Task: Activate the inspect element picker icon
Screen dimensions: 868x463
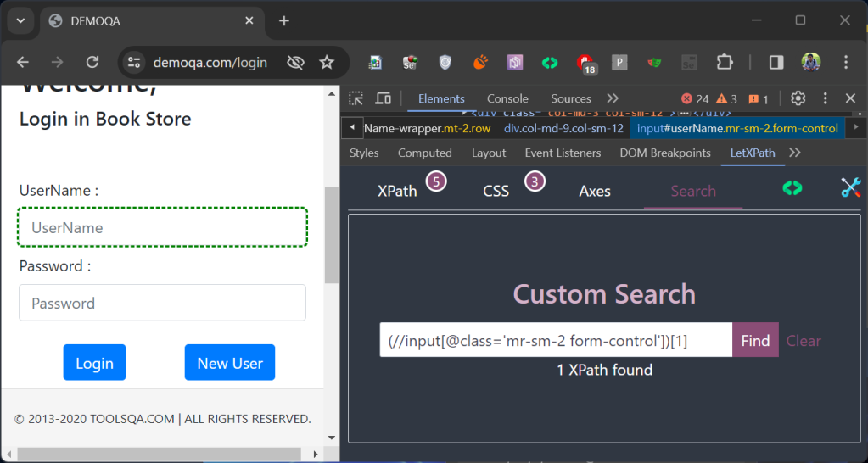Action: (356, 98)
